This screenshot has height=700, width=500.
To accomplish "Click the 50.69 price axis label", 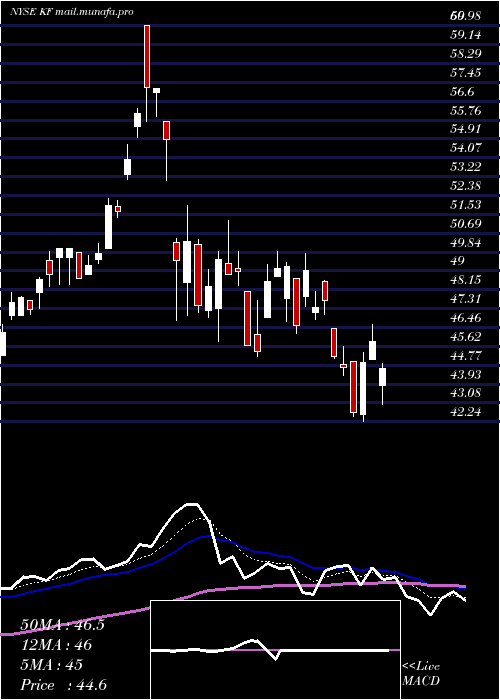I will pos(466,224).
